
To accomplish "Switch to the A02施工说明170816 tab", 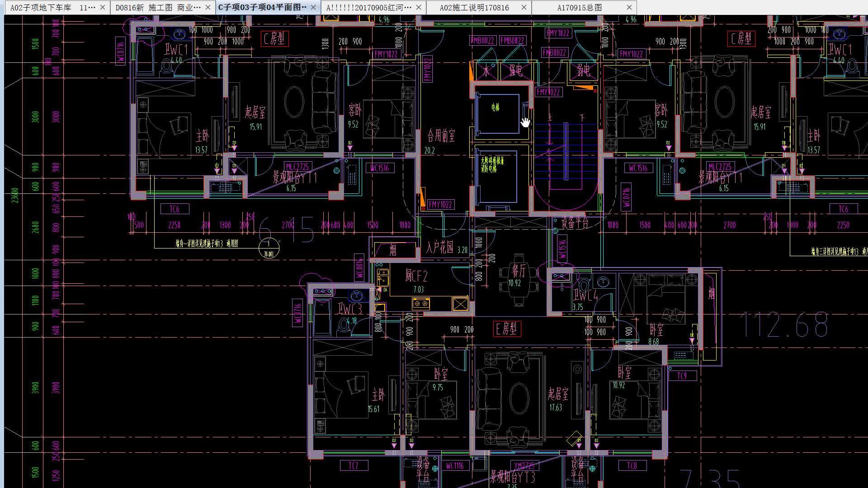I will (x=474, y=8).
